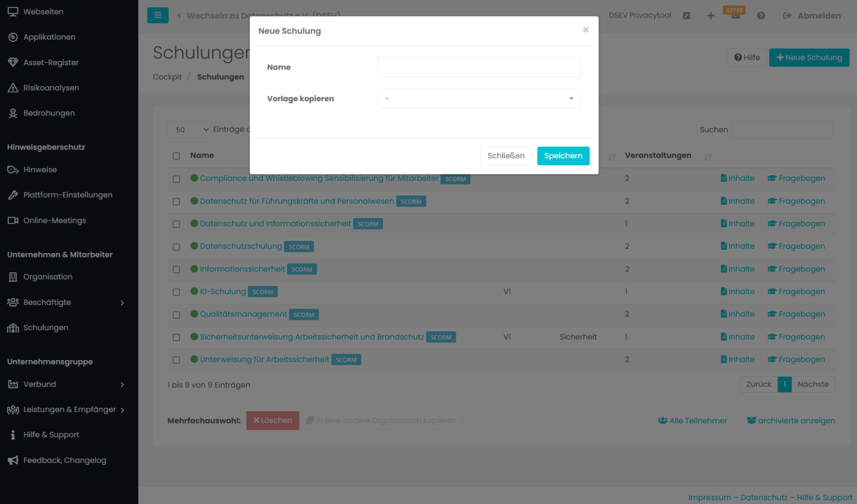Viewport: 857px width, 504px height.
Task: Toggle the select-all checkbox in table header
Action: point(176,156)
